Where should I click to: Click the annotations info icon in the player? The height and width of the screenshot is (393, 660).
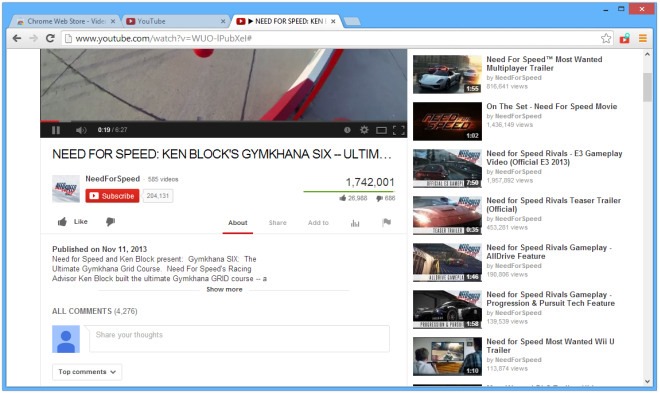click(347, 130)
